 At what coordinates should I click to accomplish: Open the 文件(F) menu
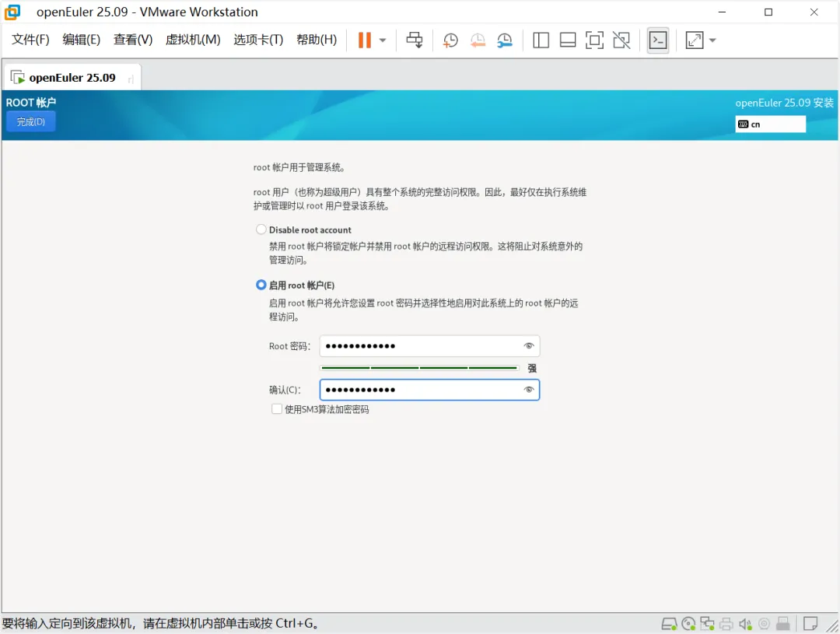30,40
